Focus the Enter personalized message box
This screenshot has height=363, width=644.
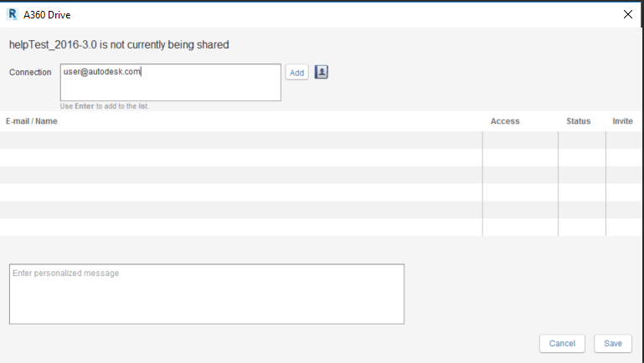click(x=206, y=294)
